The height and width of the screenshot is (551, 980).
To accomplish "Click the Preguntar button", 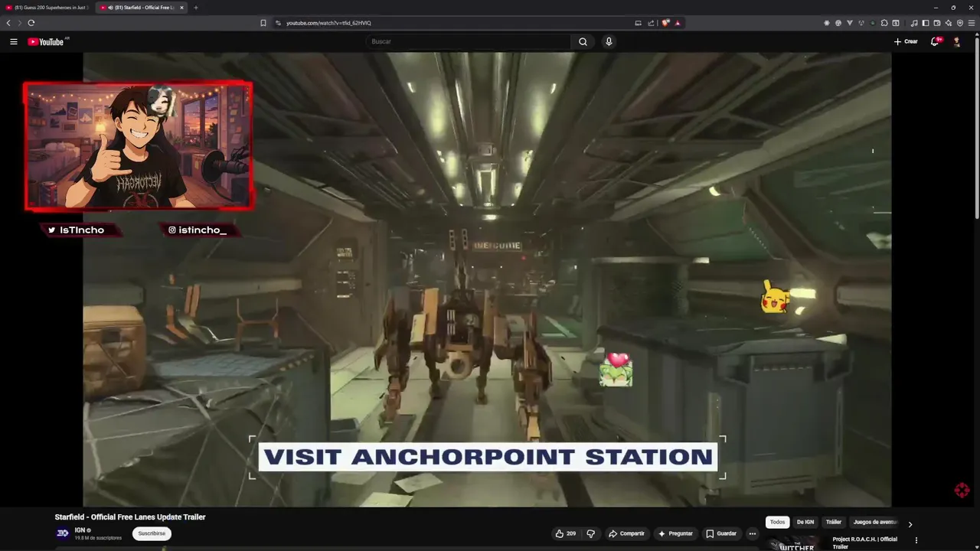I will [x=675, y=533].
